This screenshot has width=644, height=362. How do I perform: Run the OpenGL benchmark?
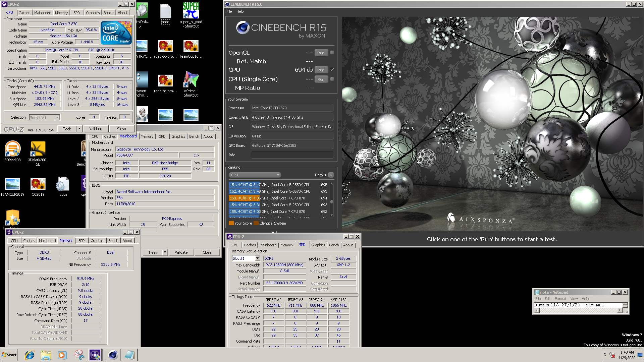[321, 53]
